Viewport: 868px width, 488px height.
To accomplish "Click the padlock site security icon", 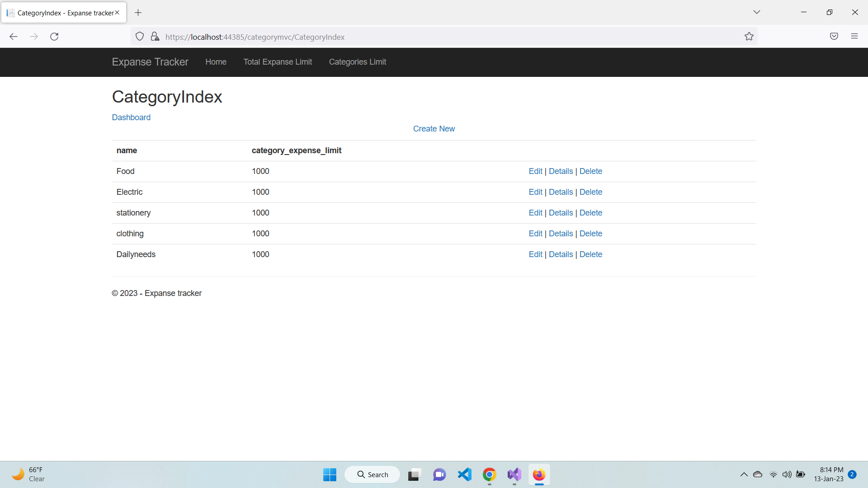I will point(155,36).
